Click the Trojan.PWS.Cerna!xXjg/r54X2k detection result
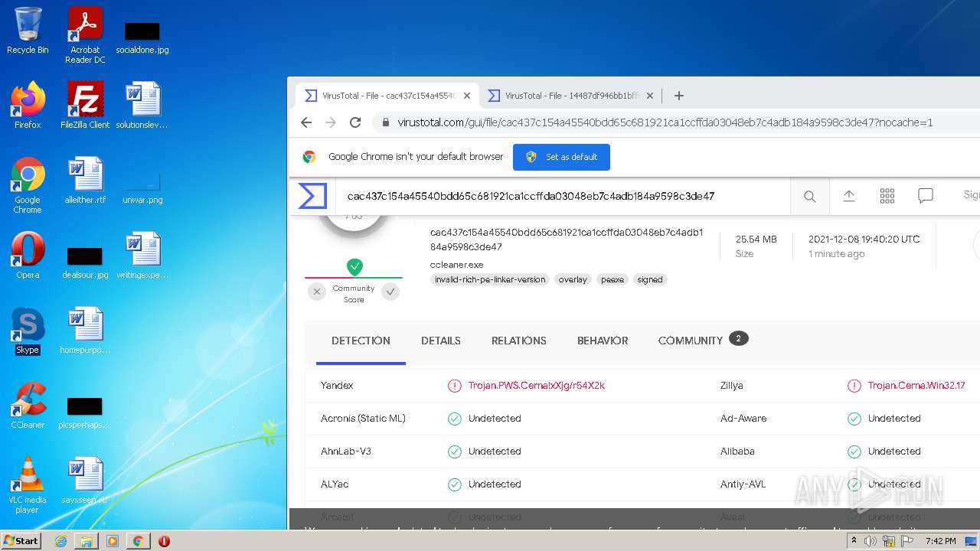980x551 pixels. (536, 386)
